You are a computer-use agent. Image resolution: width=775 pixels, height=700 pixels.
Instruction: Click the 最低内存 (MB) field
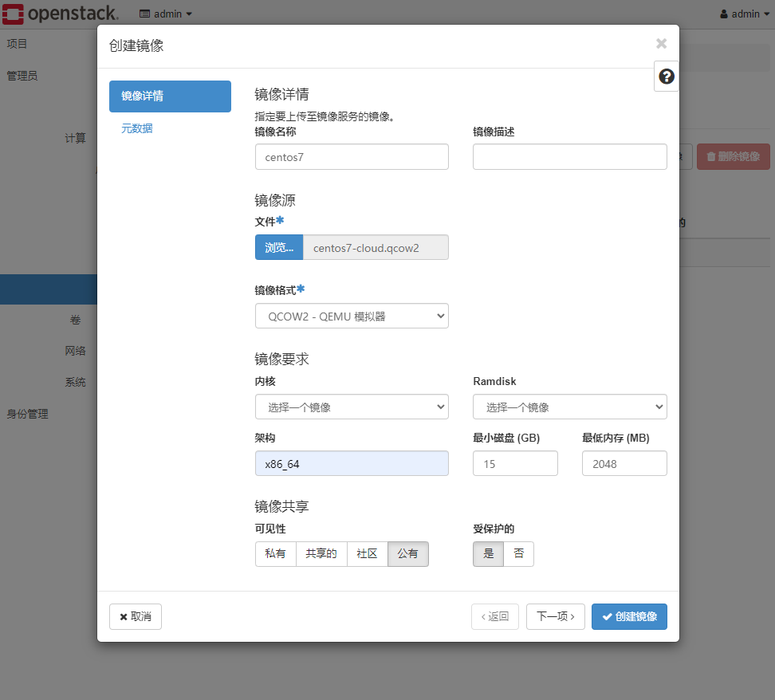pos(625,463)
